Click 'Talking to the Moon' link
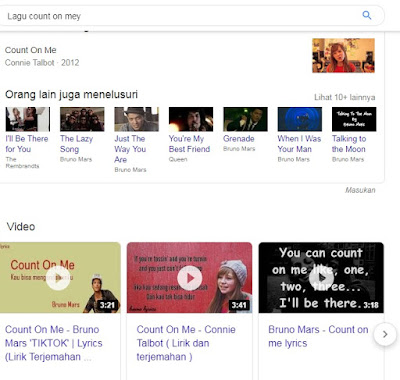This screenshot has height=380, width=400. (x=349, y=144)
